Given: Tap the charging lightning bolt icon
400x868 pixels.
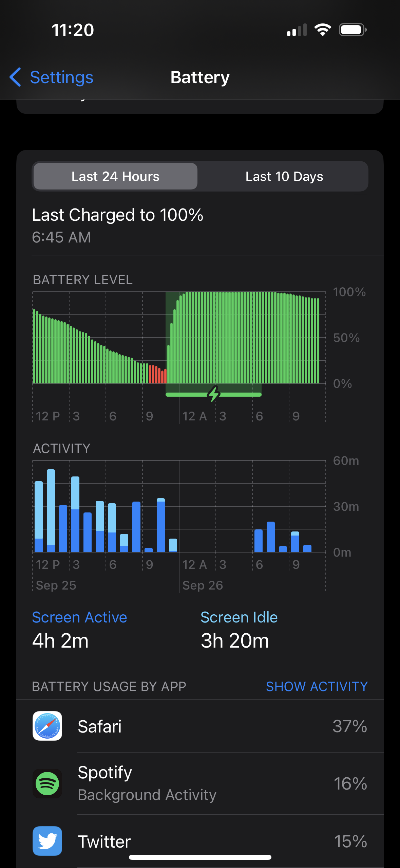Looking at the screenshot, I should coord(214,394).
